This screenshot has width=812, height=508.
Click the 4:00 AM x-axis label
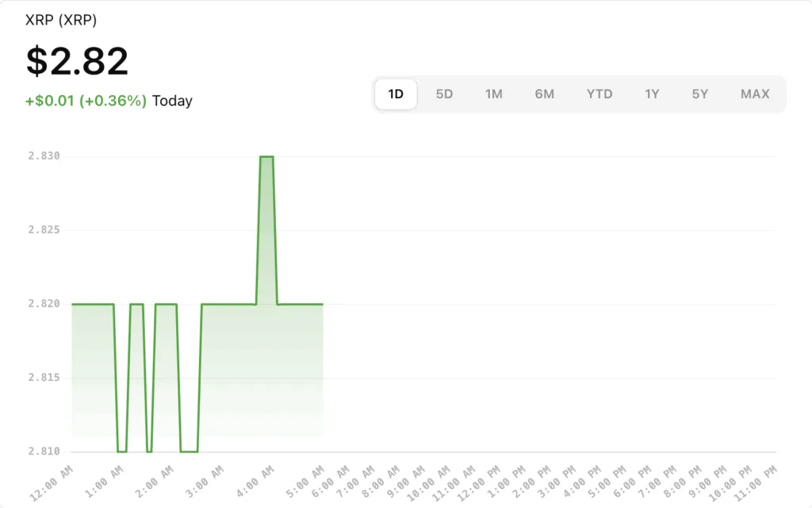255,482
